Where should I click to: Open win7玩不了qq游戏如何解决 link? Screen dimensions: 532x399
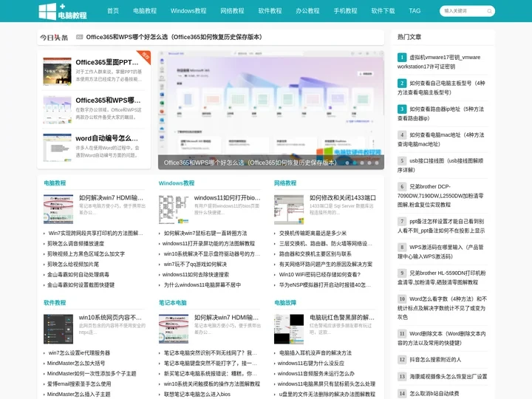coord(195,264)
